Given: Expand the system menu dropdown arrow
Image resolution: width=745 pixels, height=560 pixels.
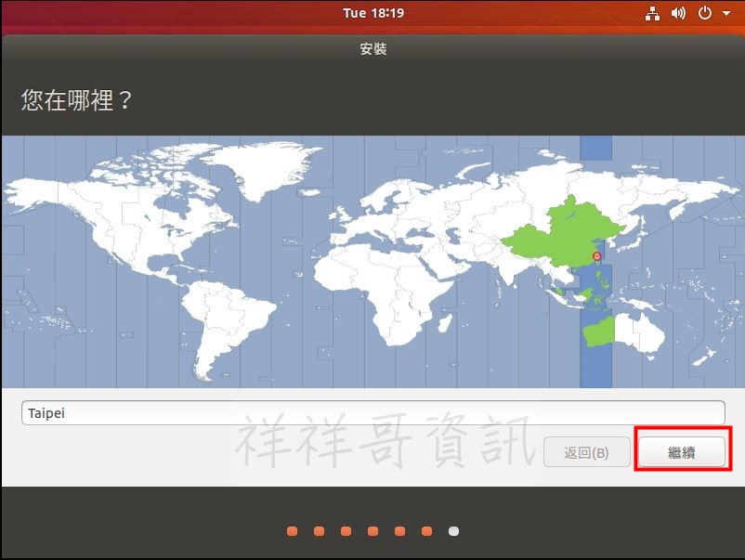Looking at the screenshot, I should pyautogui.click(x=726, y=13).
